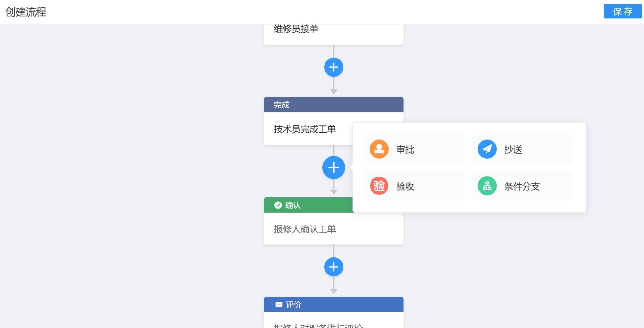Click the checkmark icon on 确认 node header
The width and height of the screenshot is (644, 328).
[x=278, y=205]
